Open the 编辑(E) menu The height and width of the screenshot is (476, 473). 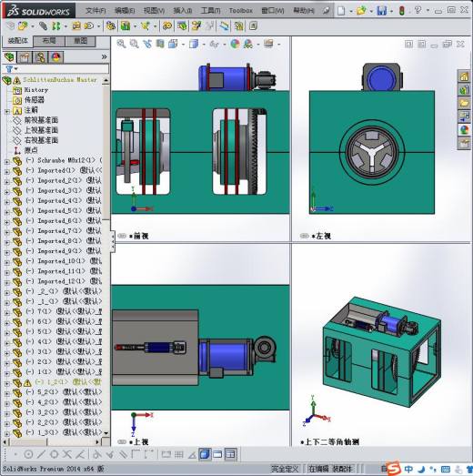coord(125,11)
